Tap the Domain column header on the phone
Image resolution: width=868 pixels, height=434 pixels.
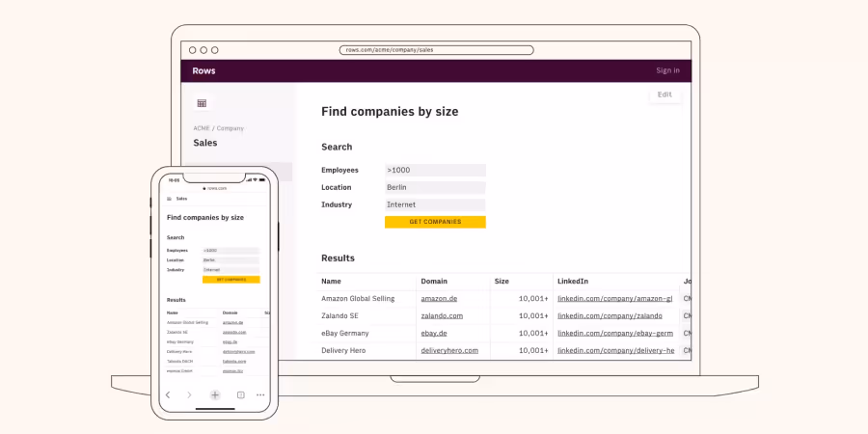230,312
